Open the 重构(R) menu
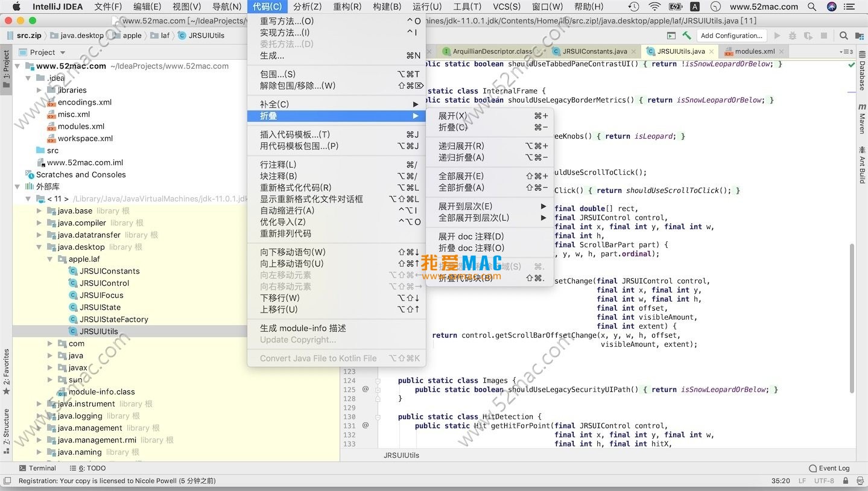 347,7
